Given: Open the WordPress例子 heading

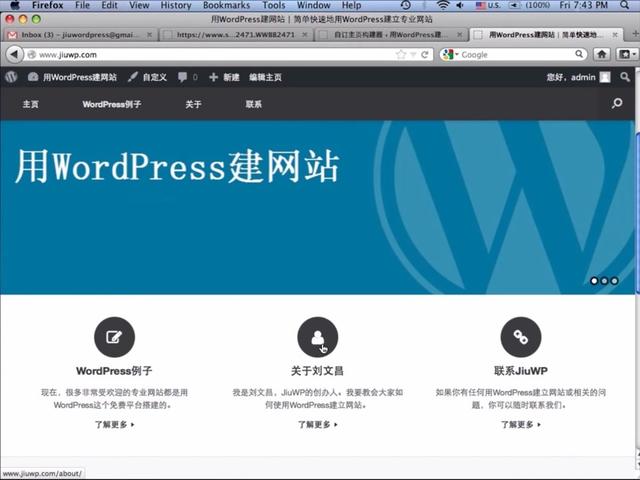Looking at the screenshot, I should pyautogui.click(x=114, y=371).
